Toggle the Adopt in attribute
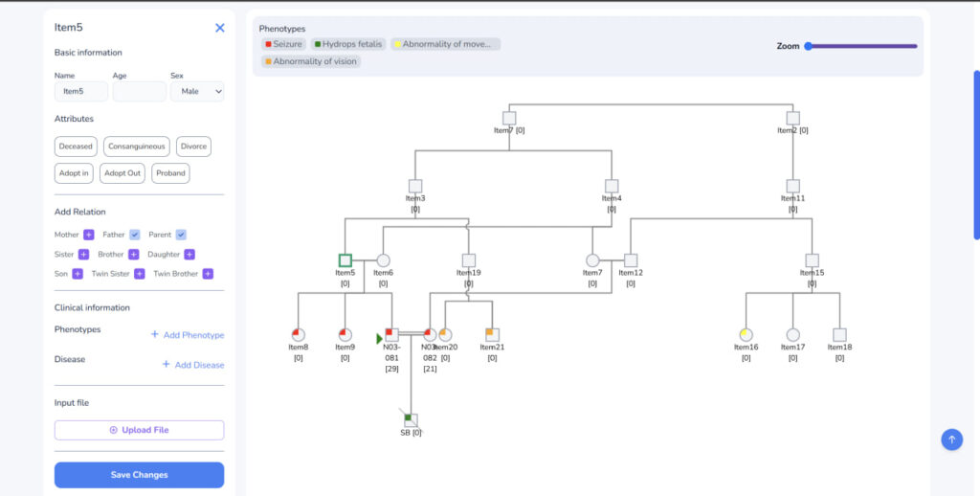 pos(74,173)
